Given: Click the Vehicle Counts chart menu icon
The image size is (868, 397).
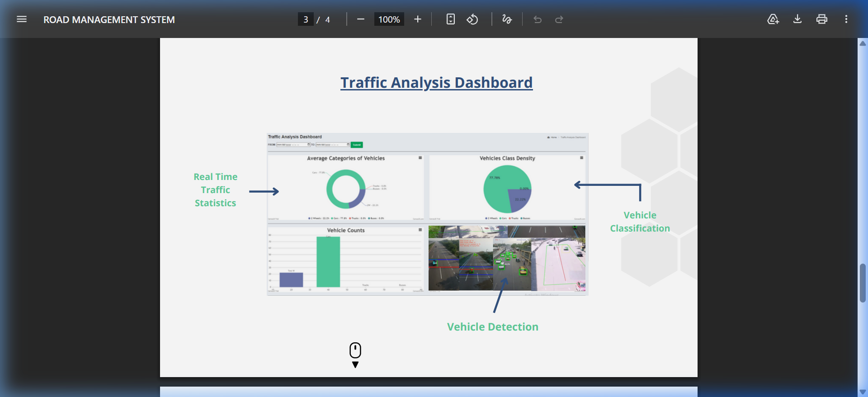Looking at the screenshot, I should point(420,230).
